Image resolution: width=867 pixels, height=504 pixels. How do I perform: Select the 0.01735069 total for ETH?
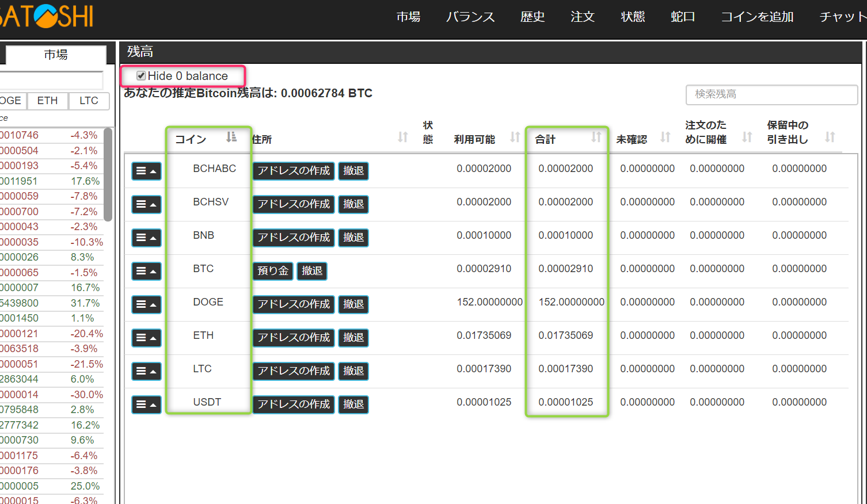[565, 335]
